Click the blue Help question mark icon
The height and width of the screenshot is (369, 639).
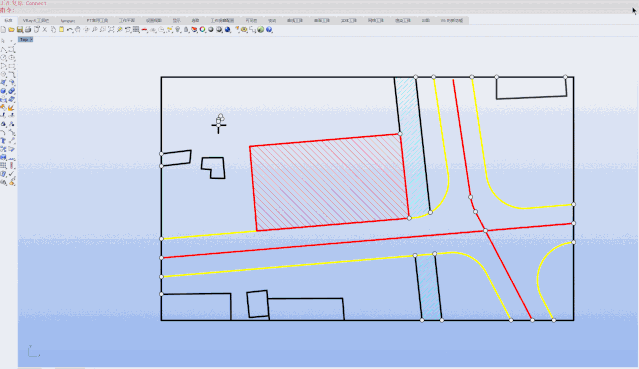269,30
